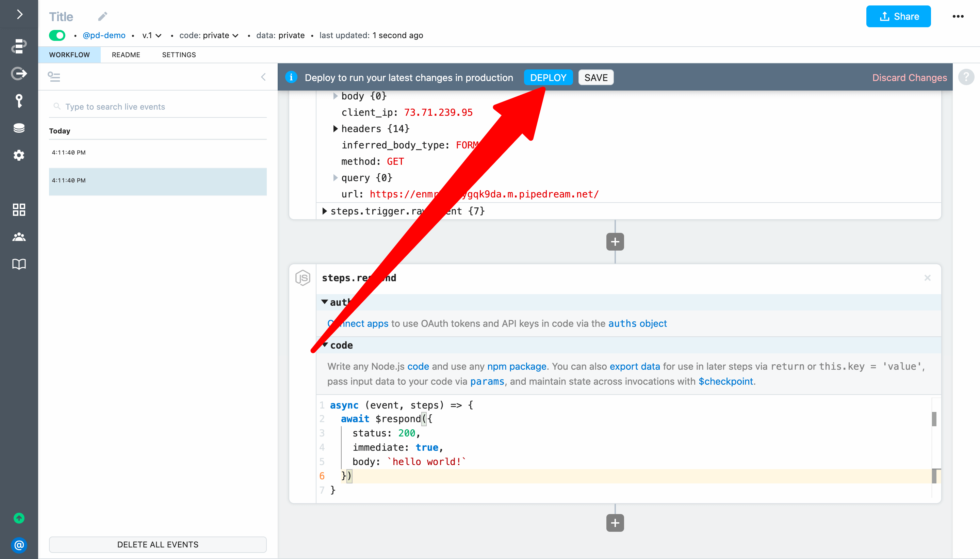980x559 pixels.
Task: Click the docs/library icon in sidebar
Action: tap(18, 263)
